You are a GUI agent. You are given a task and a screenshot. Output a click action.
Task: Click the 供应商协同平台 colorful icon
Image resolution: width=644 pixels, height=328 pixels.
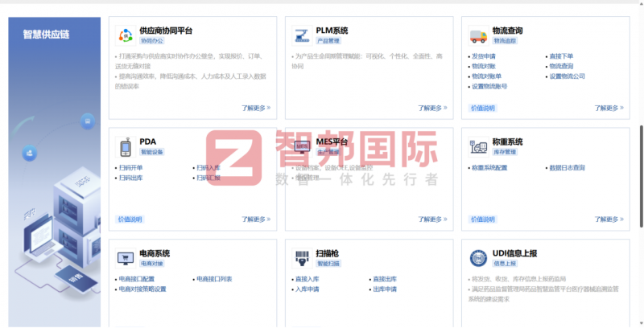click(x=126, y=35)
